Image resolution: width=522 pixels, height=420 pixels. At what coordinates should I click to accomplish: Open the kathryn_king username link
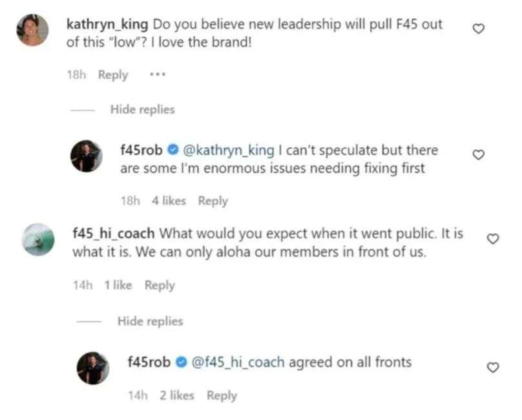tap(108, 24)
